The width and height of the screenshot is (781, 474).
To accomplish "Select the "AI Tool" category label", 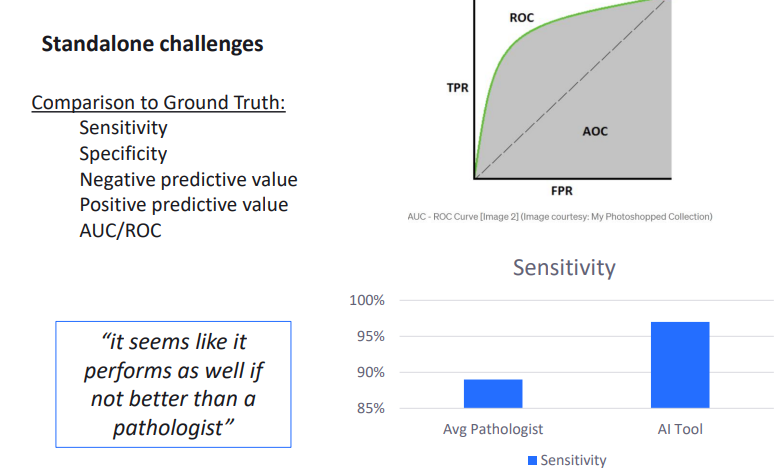I will point(680,429).
